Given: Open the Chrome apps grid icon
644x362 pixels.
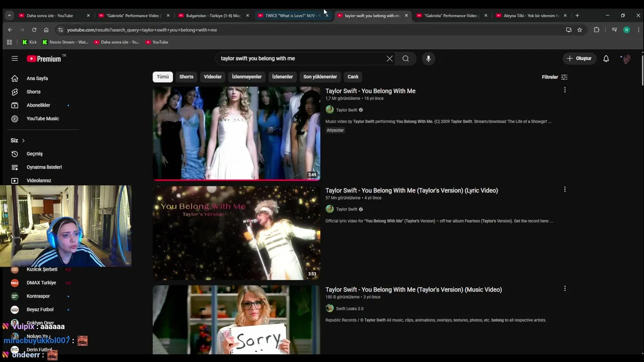Looking at the screenshot, I should [9, 42].
